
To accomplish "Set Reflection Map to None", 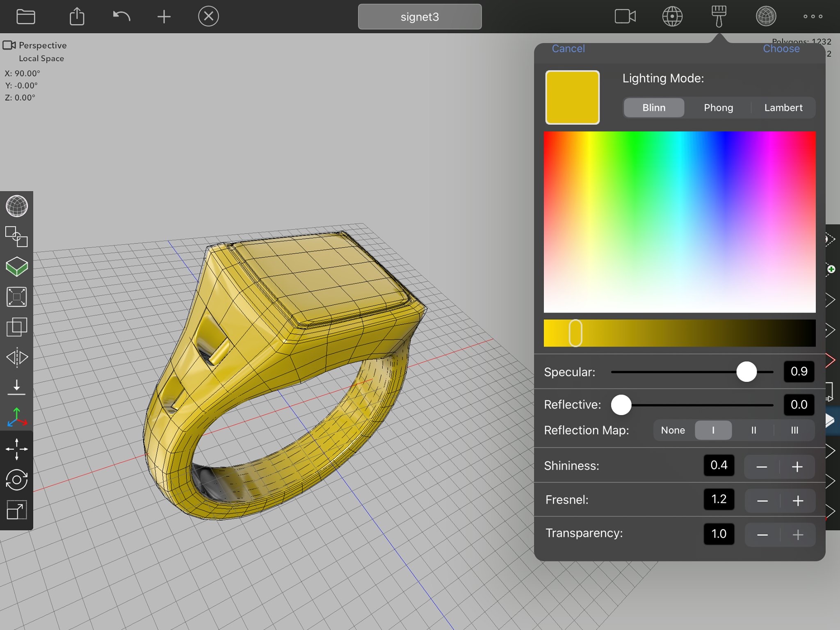I will [673, 430].
